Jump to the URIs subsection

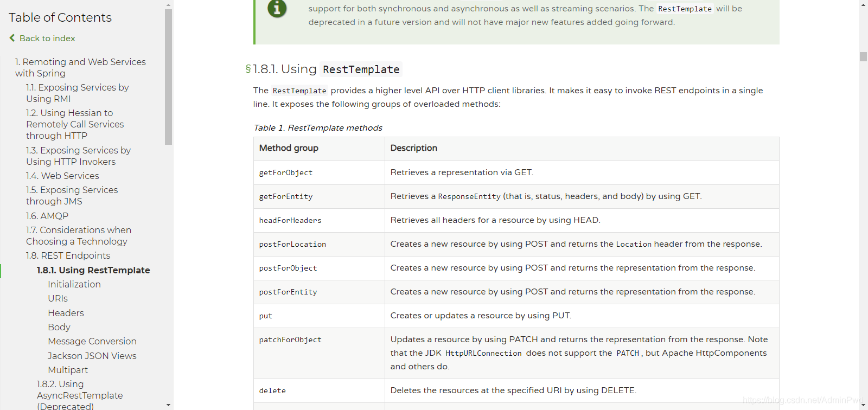point(58,298)
